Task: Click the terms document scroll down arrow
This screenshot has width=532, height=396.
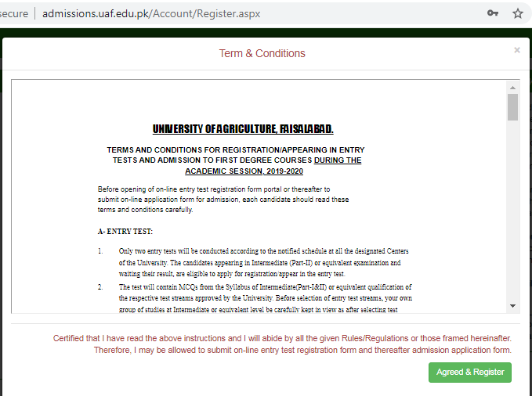Action: [512, 306]
